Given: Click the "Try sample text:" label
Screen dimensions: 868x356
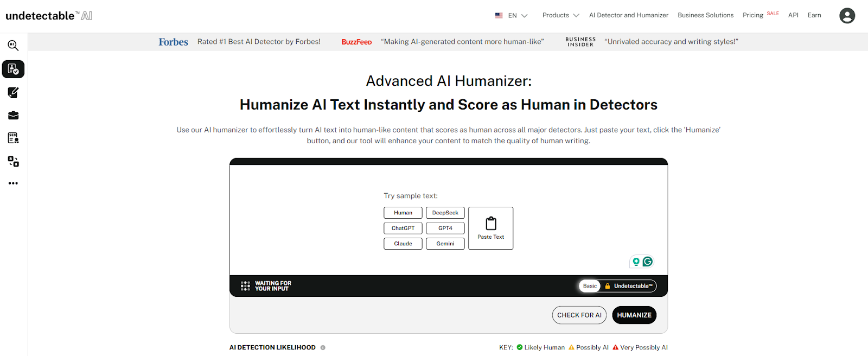Looking at the screenshot, I should [x=411, y=196].
